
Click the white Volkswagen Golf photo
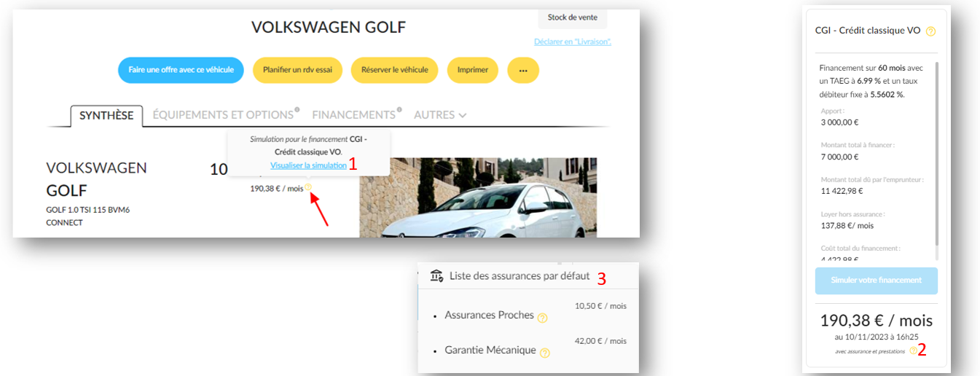tap(478, 197)
